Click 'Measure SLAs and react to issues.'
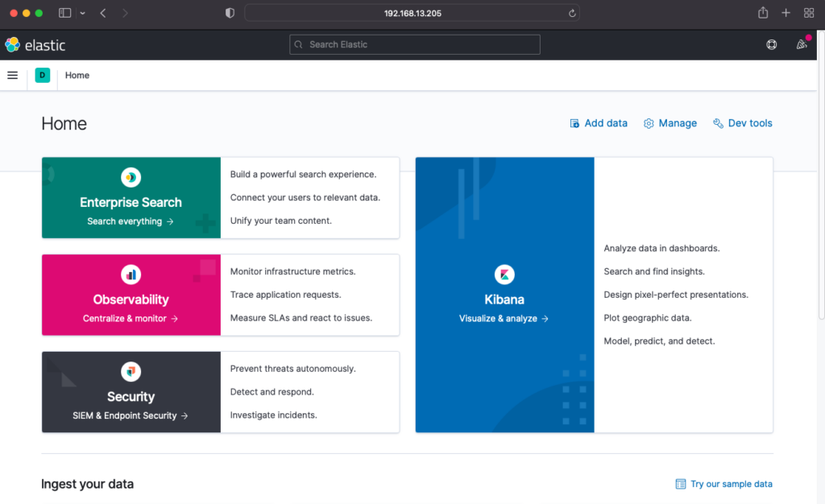This screenshot has height=504, width=825. (301, 318)
